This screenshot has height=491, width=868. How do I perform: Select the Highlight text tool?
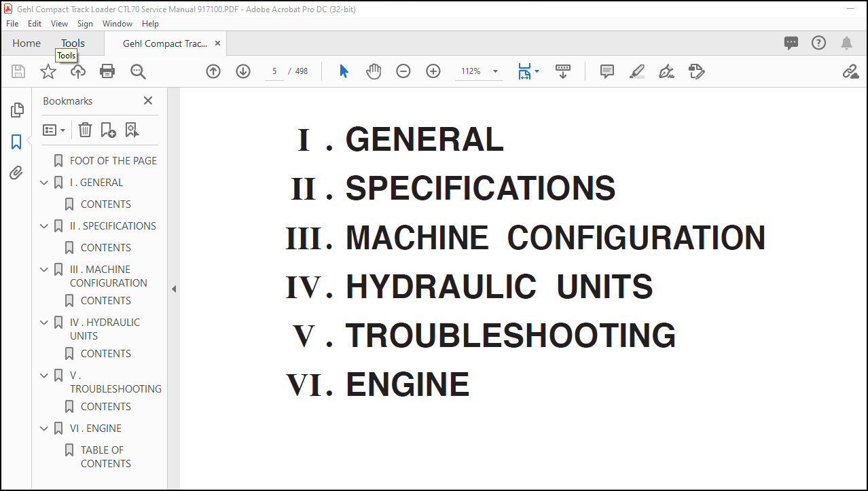click(x=637, y=71)
